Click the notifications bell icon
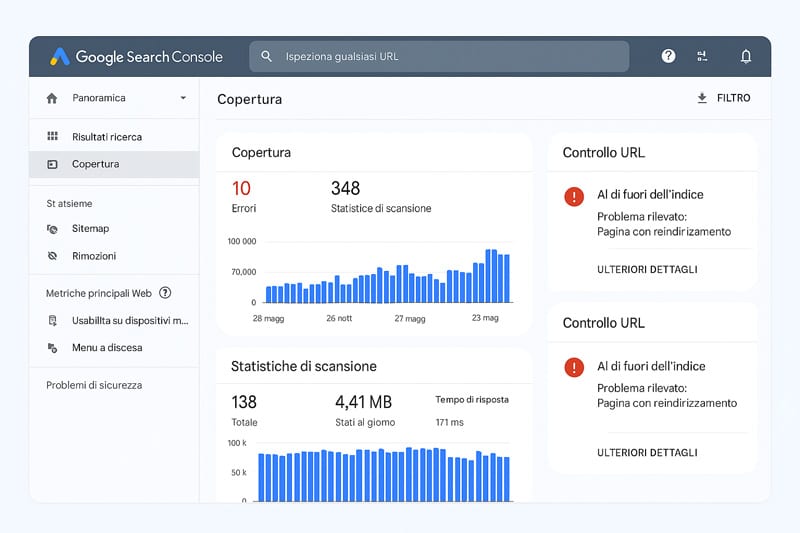Screen dimensions: 800x533 coord(745,56)
